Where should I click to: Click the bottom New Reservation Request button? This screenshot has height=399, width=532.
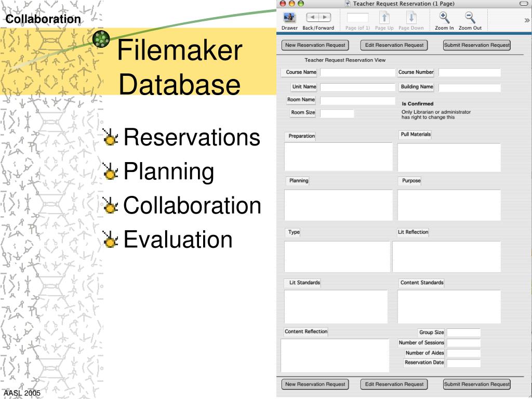[x=315, y=384]
